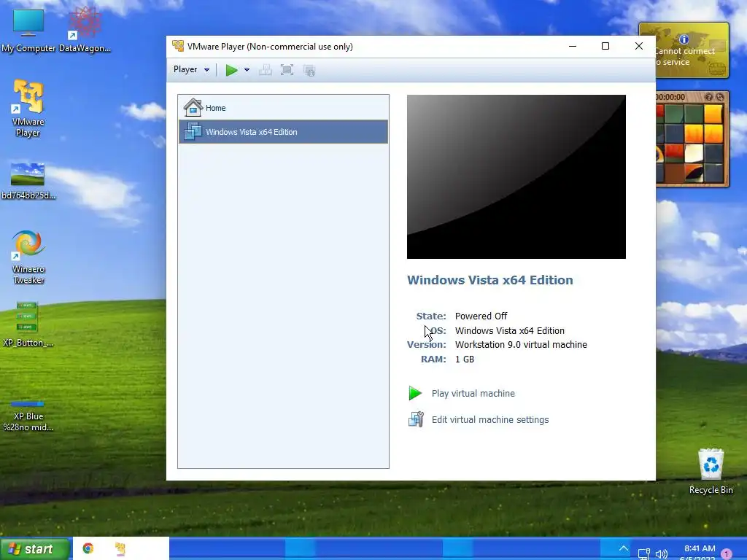Click the Workstation 9.0 virtual machine text
Viewport: 747px width, 560px height.
(521, 345)
